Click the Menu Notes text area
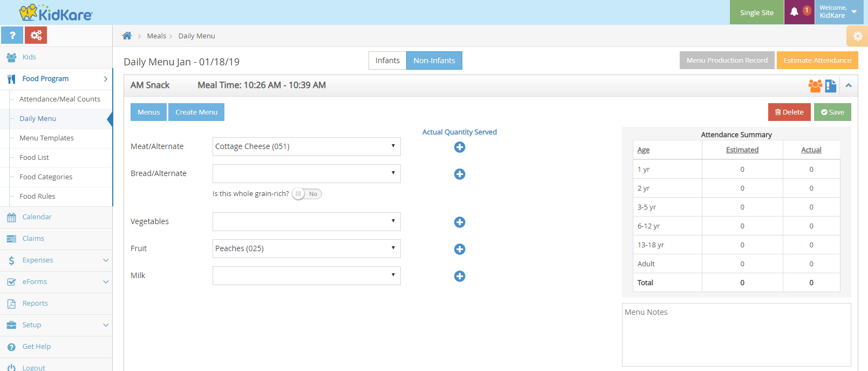The width and height of the screenshot is (868, 371). pyautogui.click(x=736, y=335)
